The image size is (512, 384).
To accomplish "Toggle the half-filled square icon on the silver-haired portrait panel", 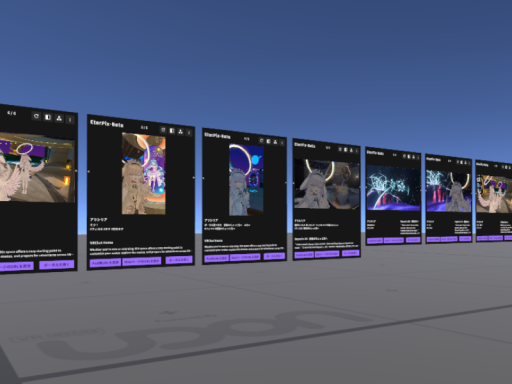I will pyautogui.click(x=269, y=141).
